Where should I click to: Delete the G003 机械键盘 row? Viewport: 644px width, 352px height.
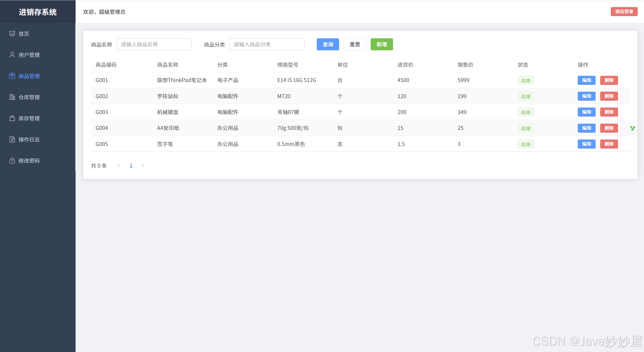(609, 112)
